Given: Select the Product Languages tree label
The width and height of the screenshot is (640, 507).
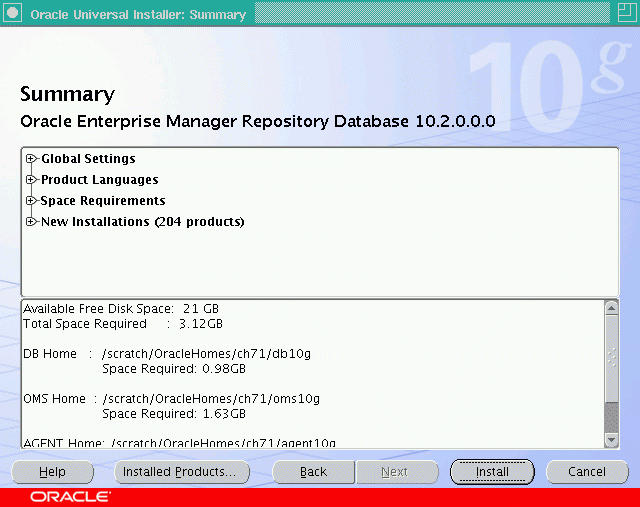Looking at the screenshot, I should (x=100, y=180).
